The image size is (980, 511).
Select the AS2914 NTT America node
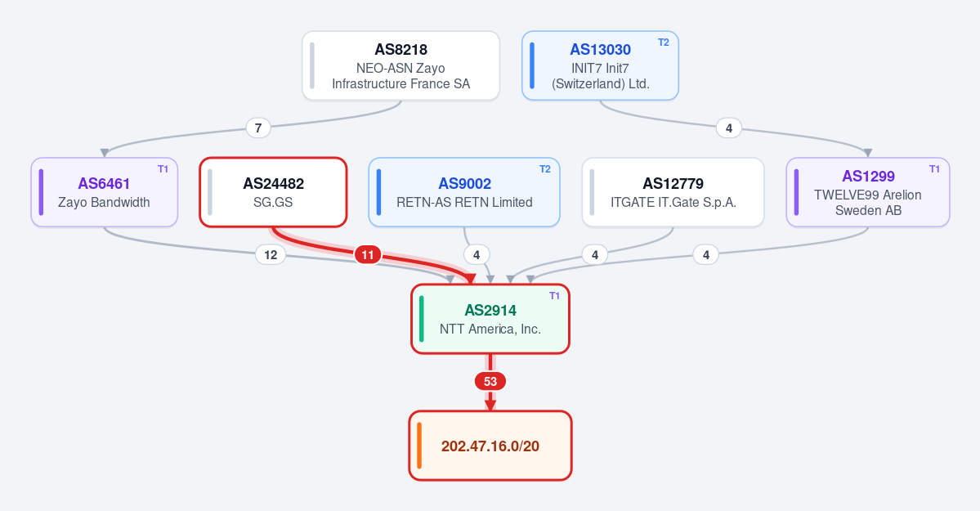click(x=490, y=319)
